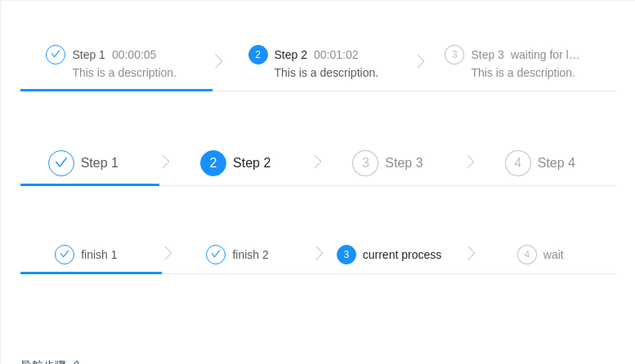
Task: Click the blue number 2 circle with 00:01:02
Action: point(258,55)
